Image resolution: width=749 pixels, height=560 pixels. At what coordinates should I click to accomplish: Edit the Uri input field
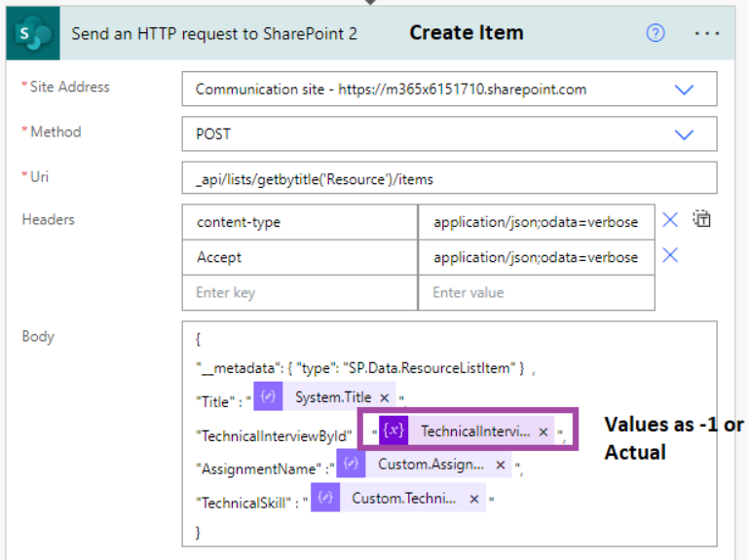click(x=449, y=178)
